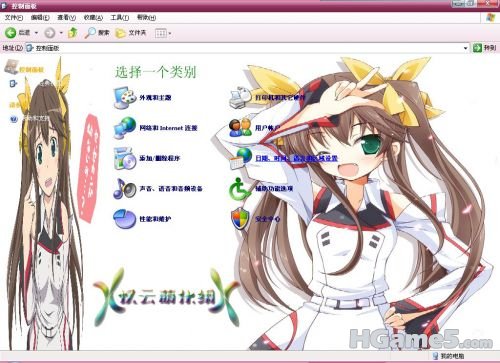The width and height of the screenshot is (500, 363).
Task: Click the 安全中心 shield icon
Action: click(240, 219)
